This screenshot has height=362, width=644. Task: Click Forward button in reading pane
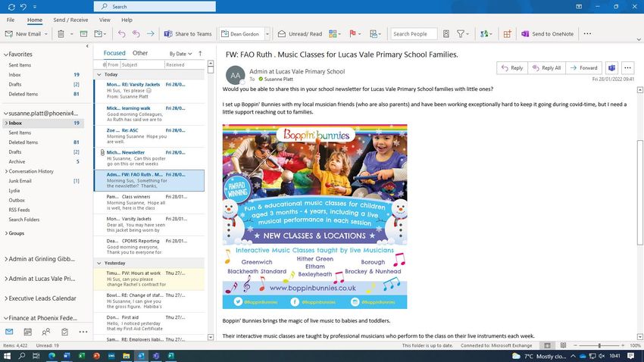pos(583,68)
